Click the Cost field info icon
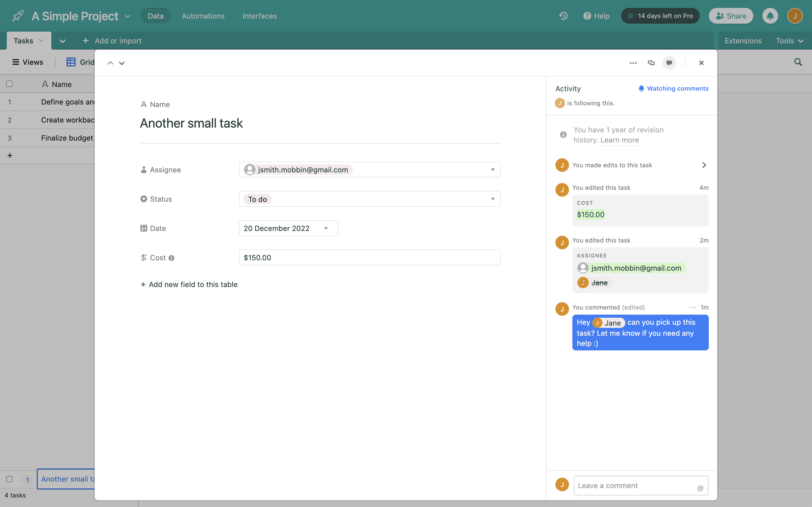The image size is (812, 507). (171, 258)
